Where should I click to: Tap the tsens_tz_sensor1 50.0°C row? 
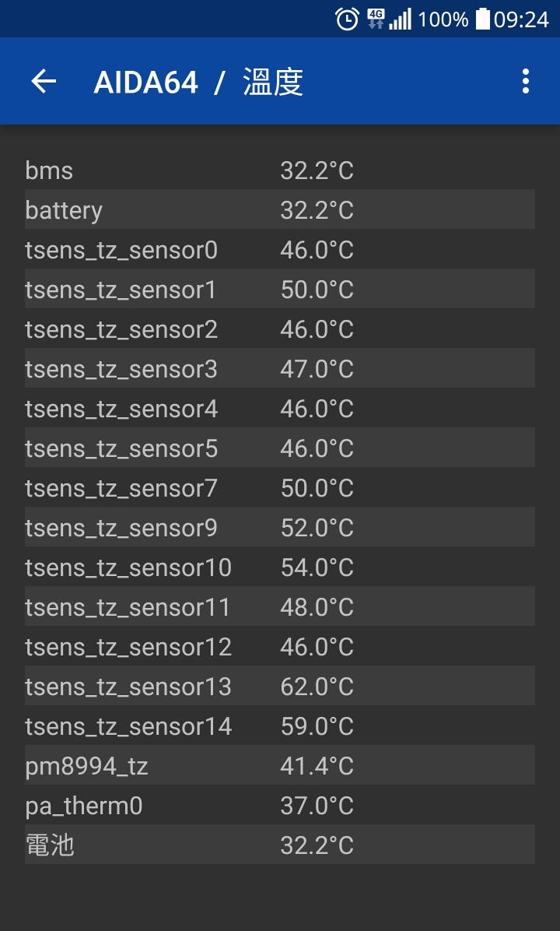pyautogui.click(x=280, y=289)
